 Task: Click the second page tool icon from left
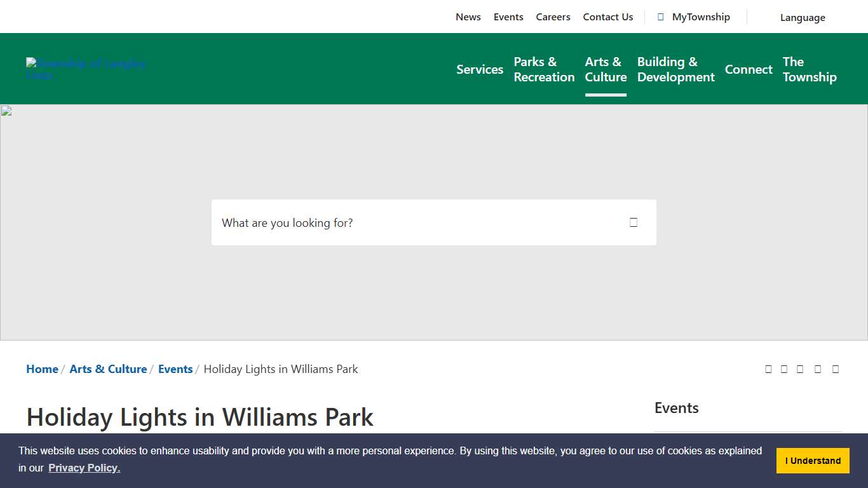click(x=784, y=369)
